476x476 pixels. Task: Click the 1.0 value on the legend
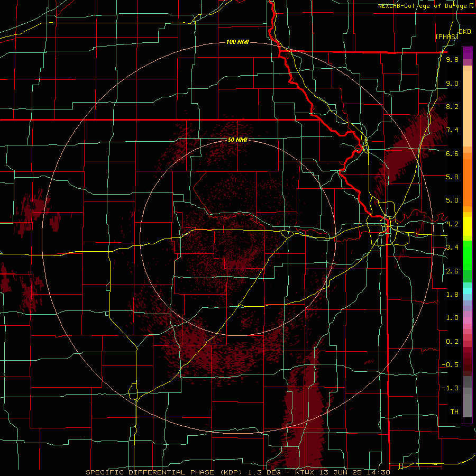pos(452,318)
